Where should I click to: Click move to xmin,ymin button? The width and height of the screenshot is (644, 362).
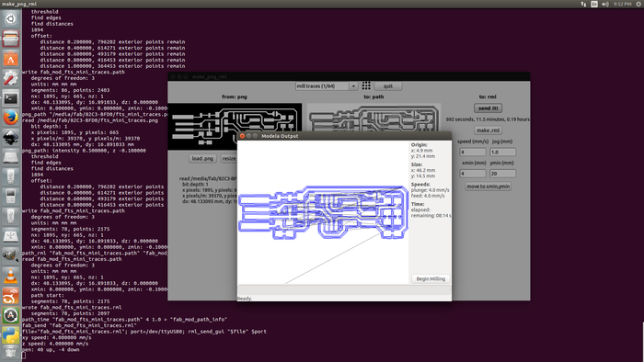click(x=488, y=187)
